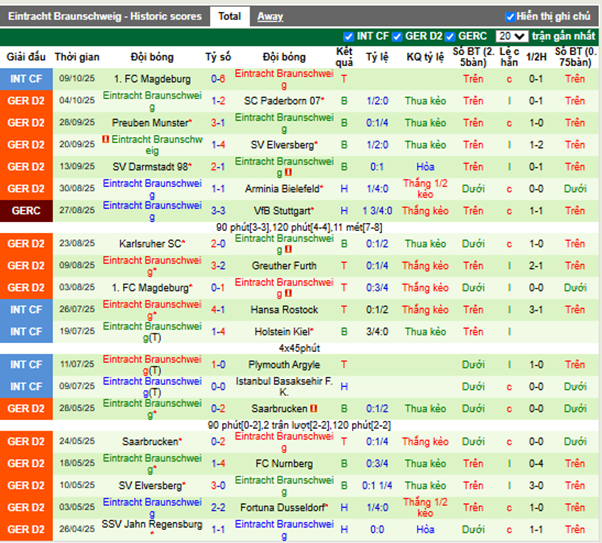Open Greuther Furth team link
Image resolution: width=602 pixels, height=543 pixels.
tap(284, 266)
